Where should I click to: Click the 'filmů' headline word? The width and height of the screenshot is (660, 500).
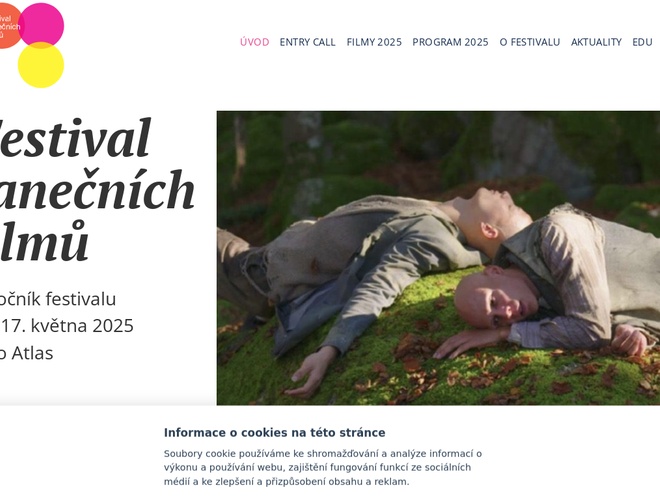pyautogui.click(x=44, y=241)
